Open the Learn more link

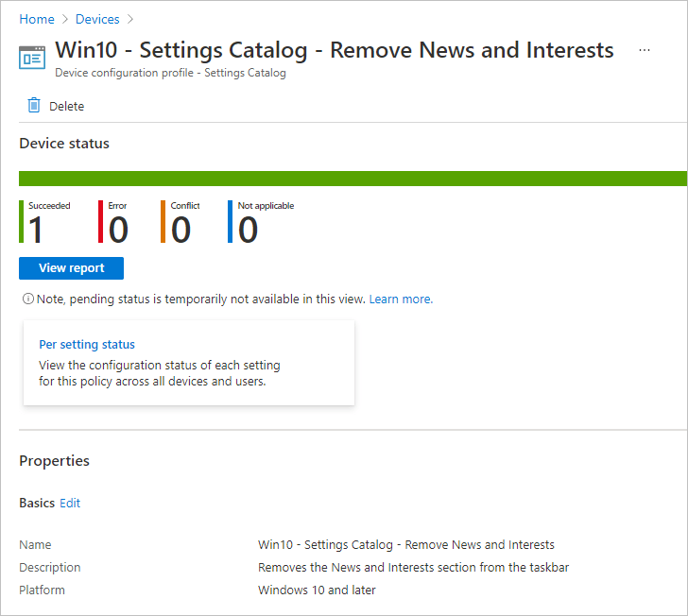pyautogui.click(x=401, y=299)
